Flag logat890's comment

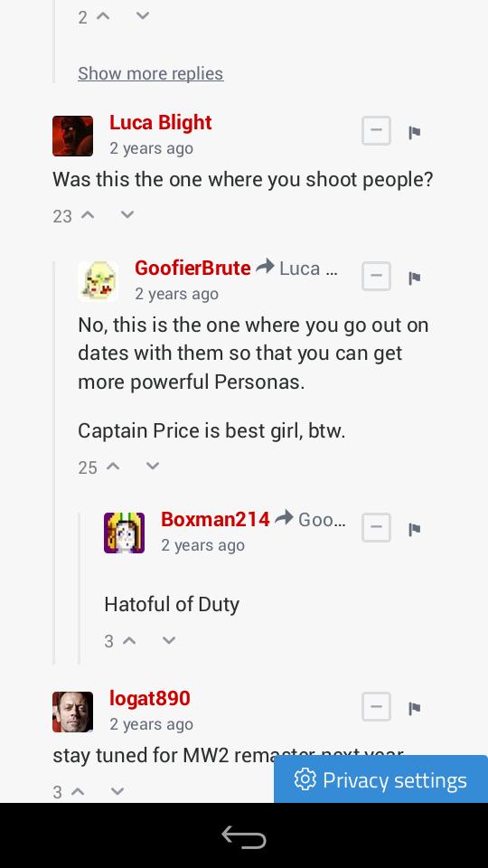tap(415, 708)
